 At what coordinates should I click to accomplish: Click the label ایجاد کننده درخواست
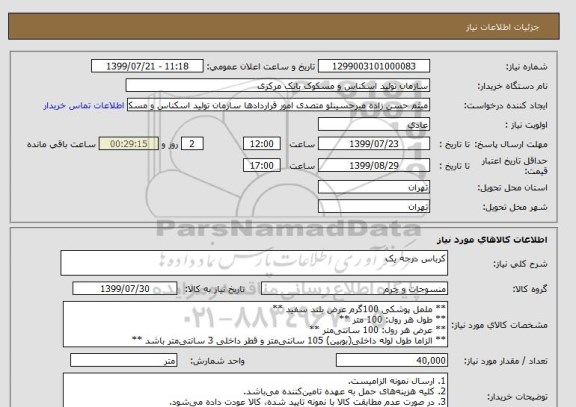505,106
